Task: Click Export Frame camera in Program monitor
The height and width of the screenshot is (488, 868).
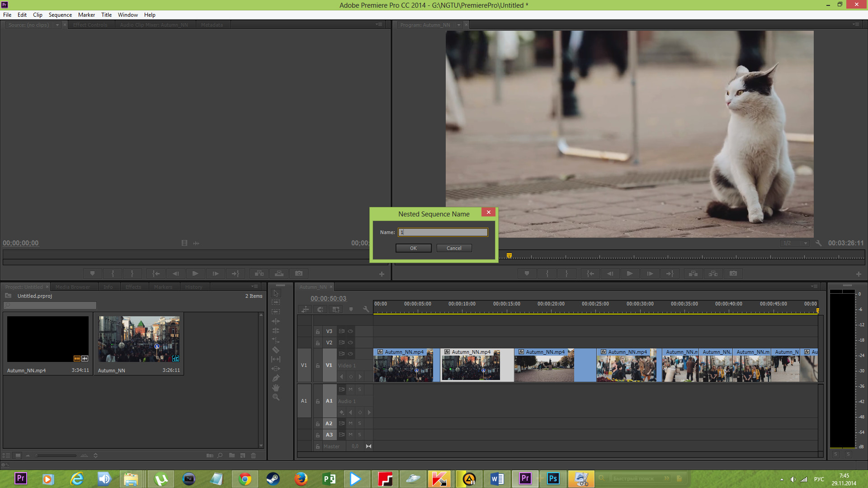Action: tap(733, 273)
